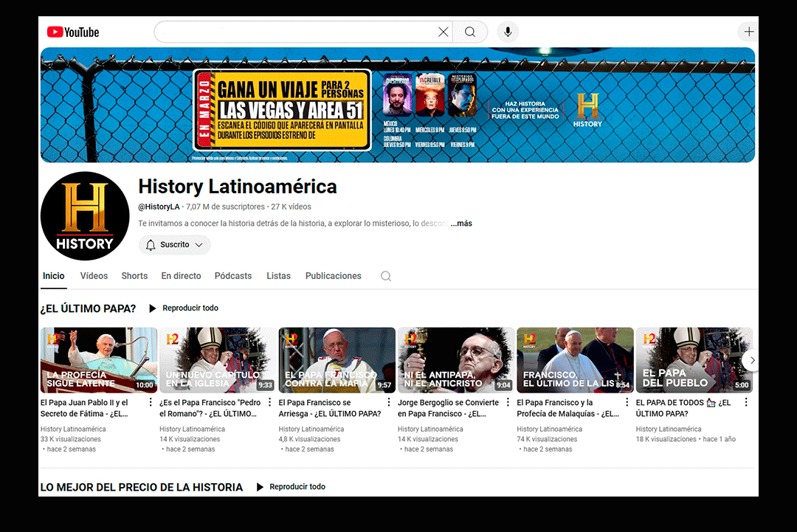Open options menu for 'El Papa Francisco se Arriesga'
797x532 pixels.
pos(389,402)
